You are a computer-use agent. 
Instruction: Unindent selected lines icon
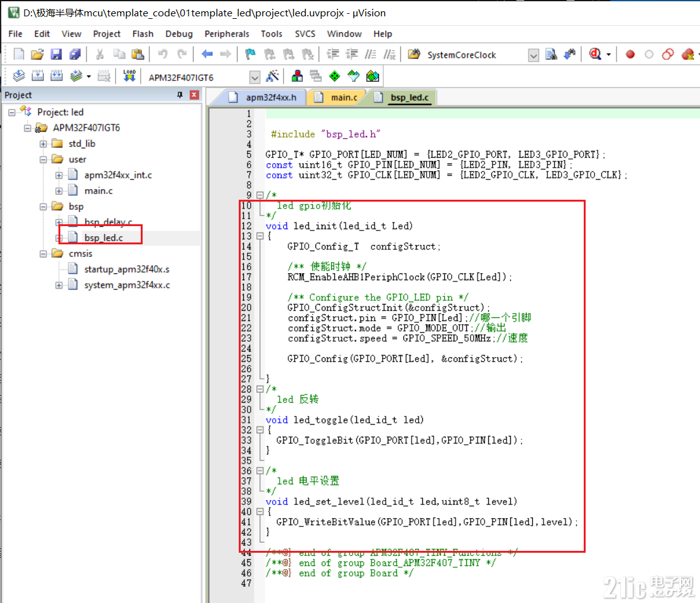click(352, 55)
